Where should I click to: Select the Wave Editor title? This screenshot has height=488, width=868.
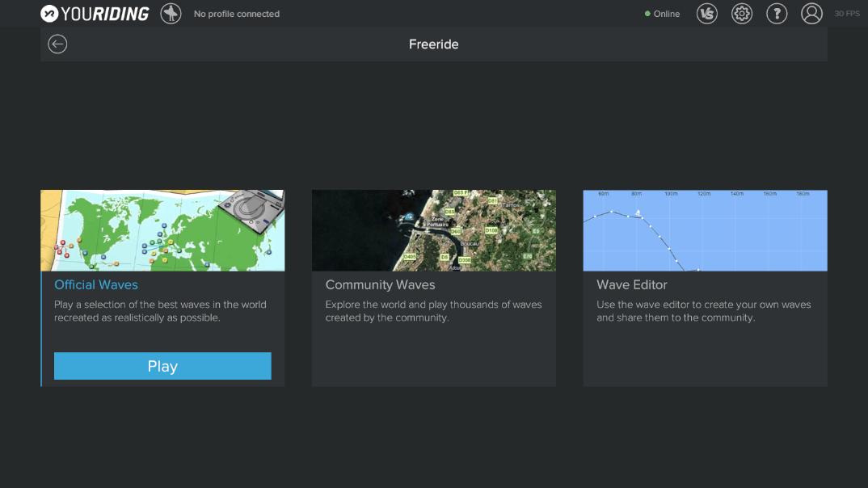632,284
